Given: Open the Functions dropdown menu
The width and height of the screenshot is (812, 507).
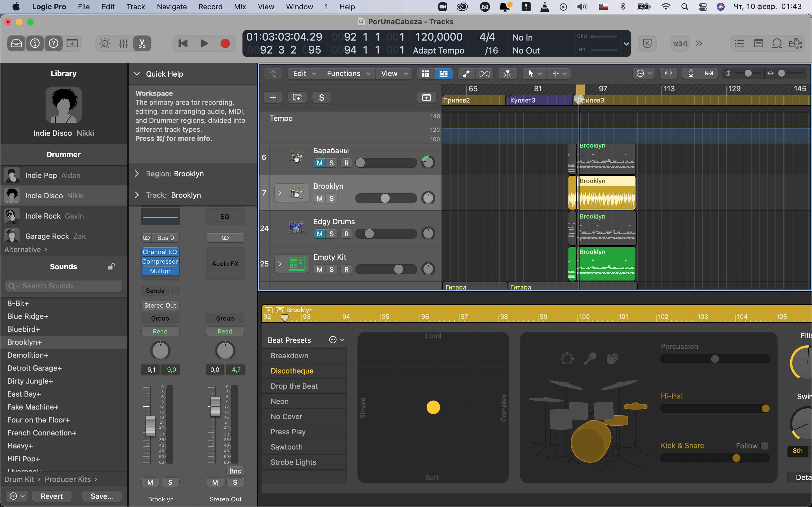Looking at the screenshot, I should tap(348, 74).
